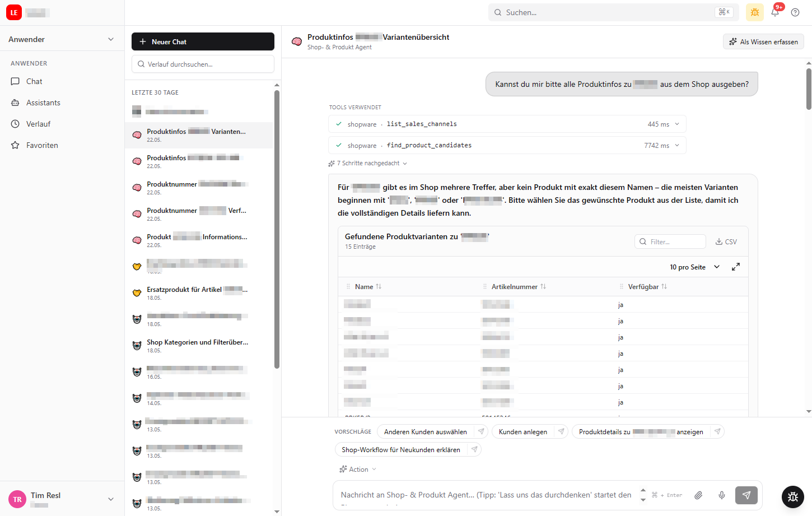
Task: Send the 'Kunden anlegen' suggestion arrow
Action: point(561,431)
